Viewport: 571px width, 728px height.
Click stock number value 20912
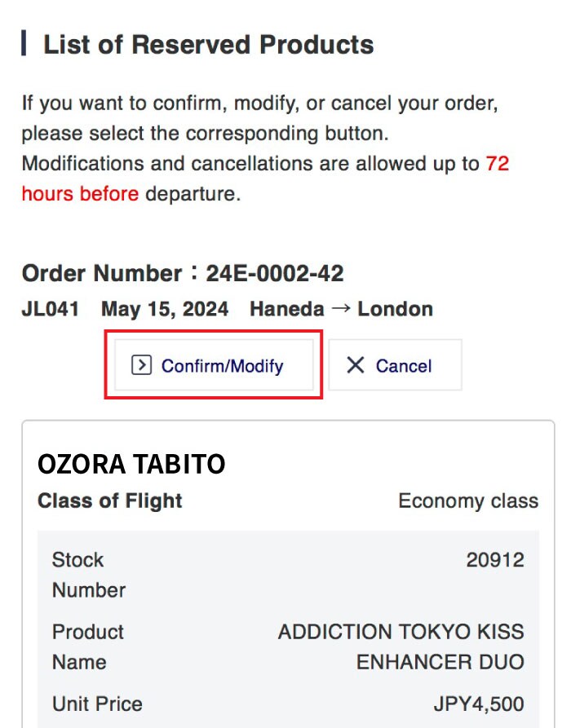pyautogui.click(x=494, y=560)
